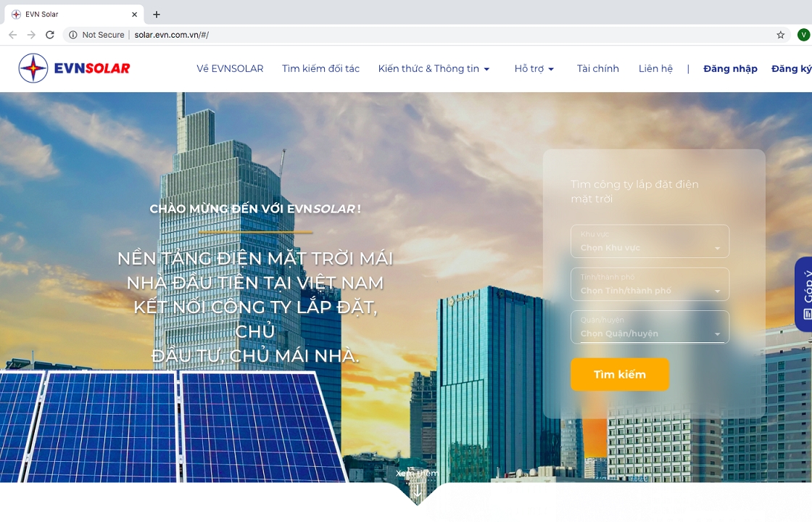Open the Chọn Quận/huyện dropdown
The width and height of the screenshot is (812, 522).
pyautogui.click(x=650, y=327)
